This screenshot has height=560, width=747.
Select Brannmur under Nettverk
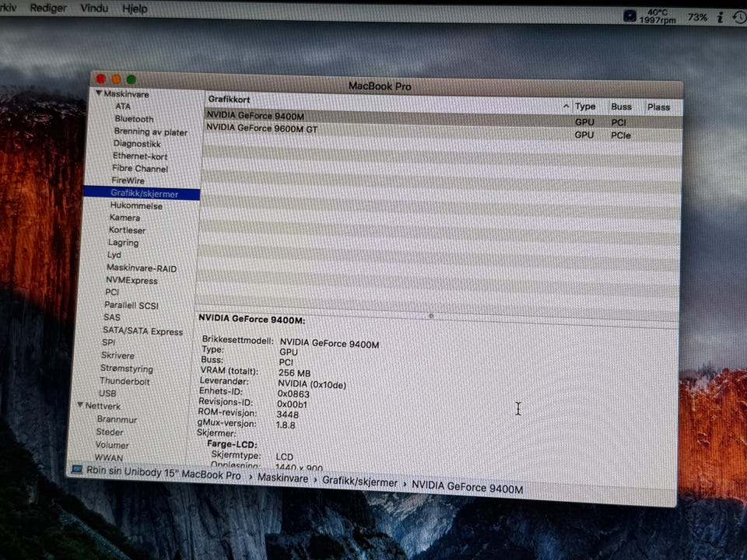117,419
